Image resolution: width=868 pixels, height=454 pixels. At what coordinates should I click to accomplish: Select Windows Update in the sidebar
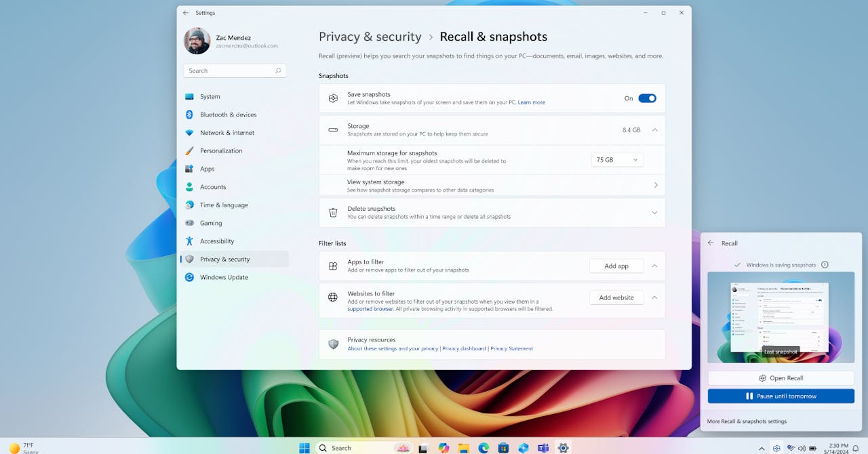[224, 277]
